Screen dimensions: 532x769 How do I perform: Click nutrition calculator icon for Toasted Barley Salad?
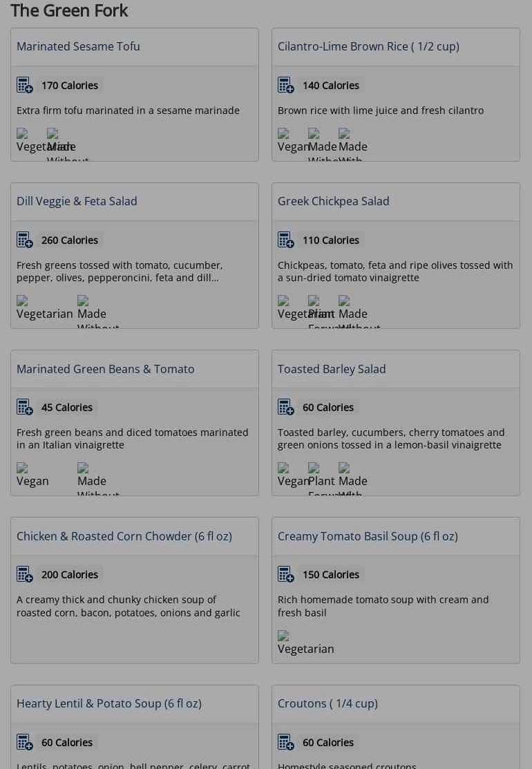click(x=286, y=408)
